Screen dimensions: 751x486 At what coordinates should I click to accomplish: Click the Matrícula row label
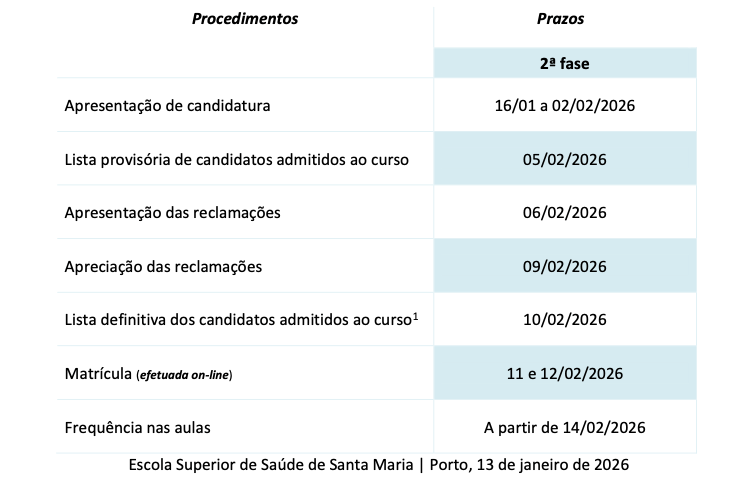[x=97, y=374]
